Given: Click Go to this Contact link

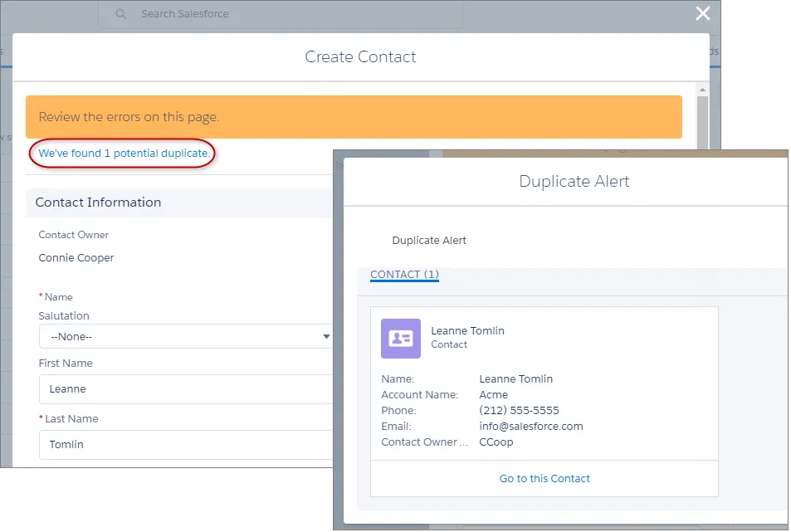Looking at the screenshot, I should 544,479.
